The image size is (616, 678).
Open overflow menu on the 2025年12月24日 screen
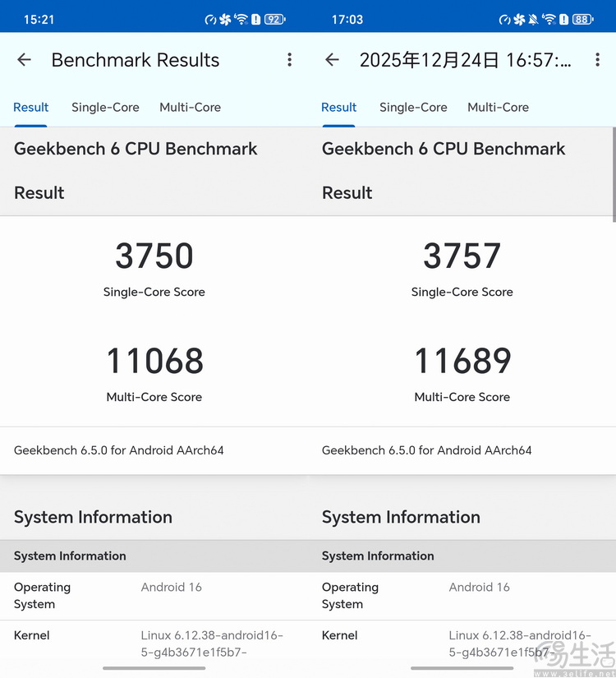597,60
